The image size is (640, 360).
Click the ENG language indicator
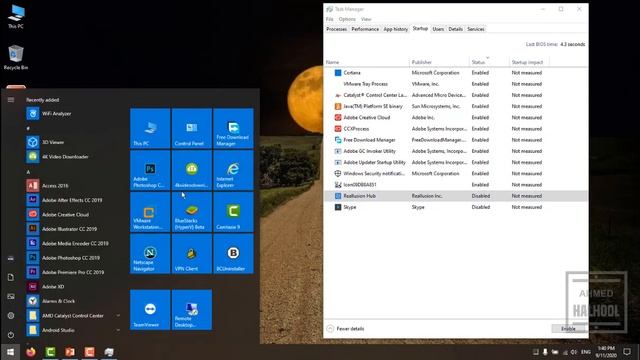tap(586, 352)
